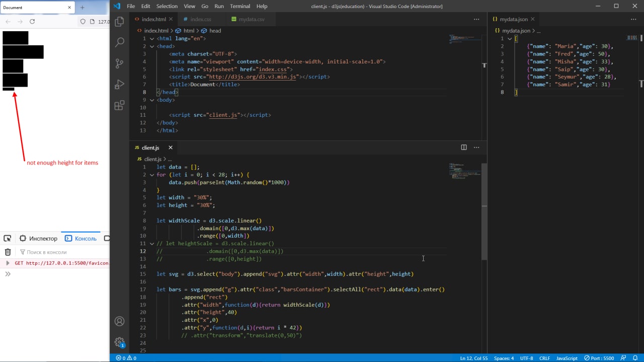The image size is (644, 362).
Task: Go back in the browser
Action: (8, 22)
